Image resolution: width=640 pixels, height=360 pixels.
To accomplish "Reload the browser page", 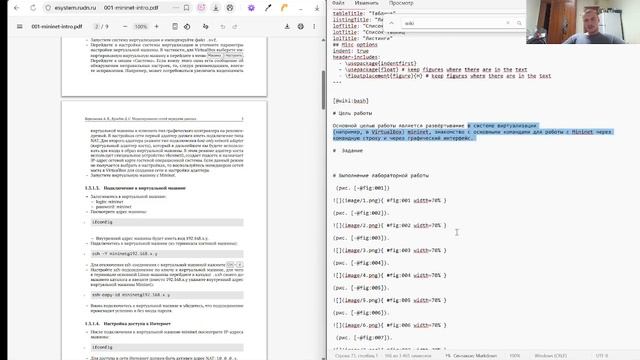I will [x=33, y=8].
